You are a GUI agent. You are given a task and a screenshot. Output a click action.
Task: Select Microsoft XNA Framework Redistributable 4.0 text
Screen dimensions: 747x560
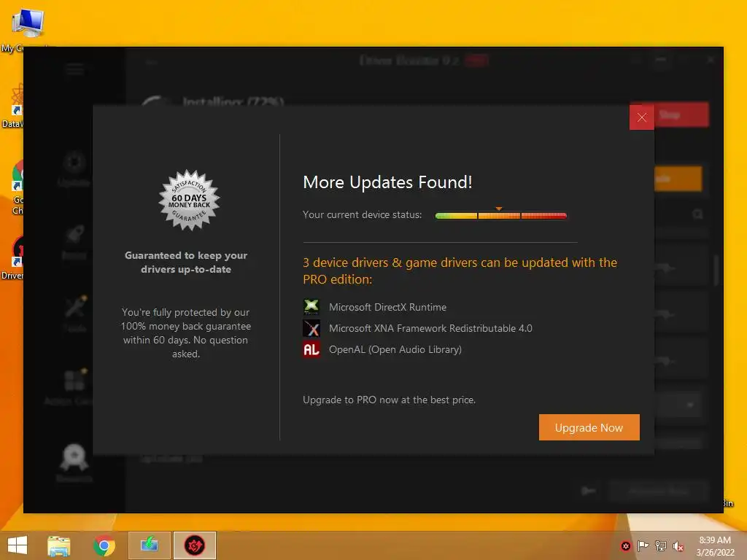click(x=430, y=328)
